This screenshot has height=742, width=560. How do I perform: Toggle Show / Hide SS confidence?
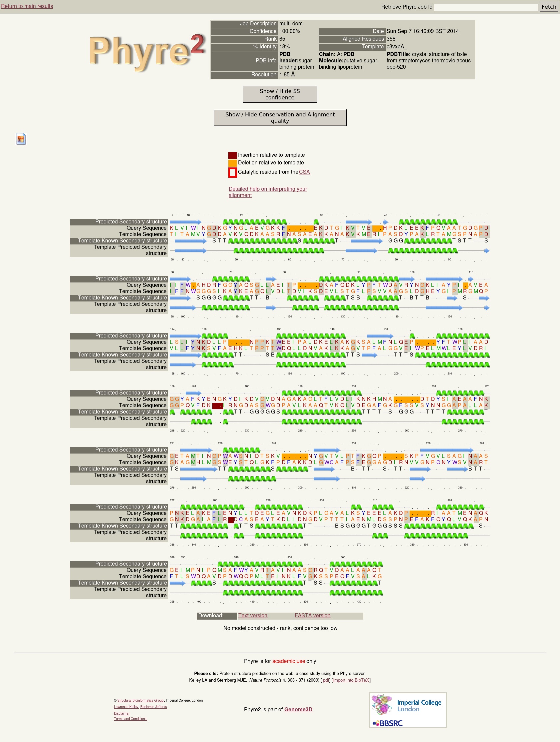coord(280,94)
